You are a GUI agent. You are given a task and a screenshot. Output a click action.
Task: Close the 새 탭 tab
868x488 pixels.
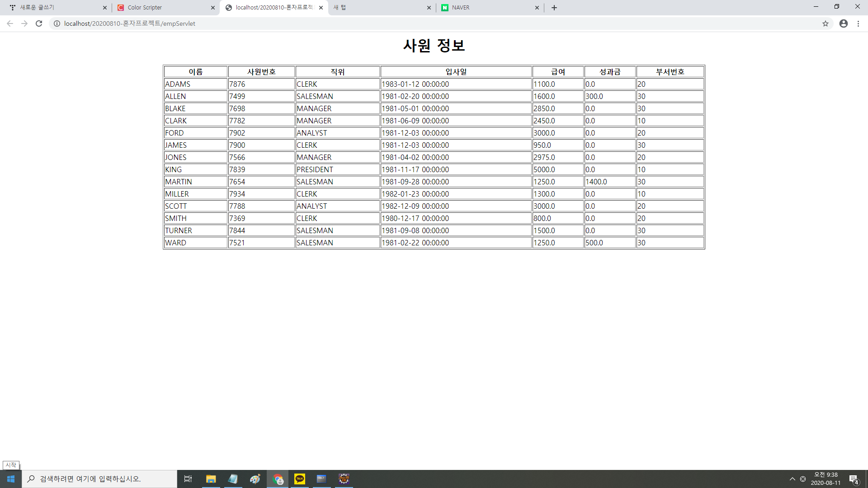pyautogui.click(x=429, y=8)
